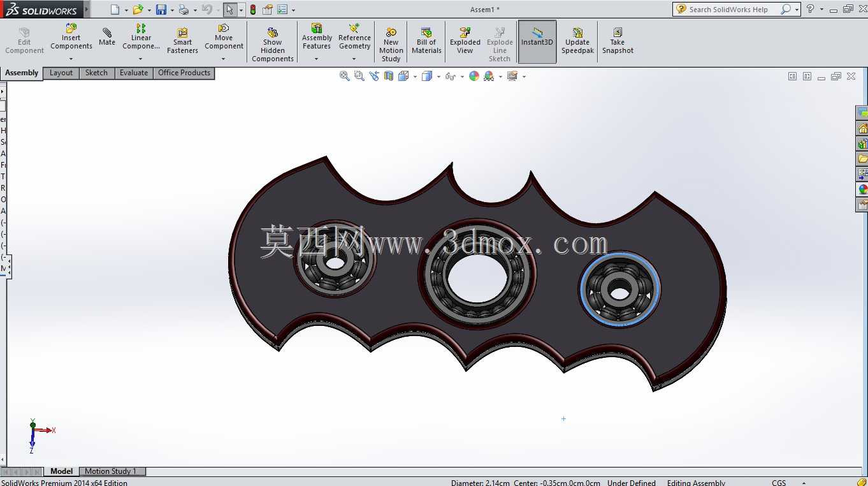Take Snapshot of the assembly
Image resolution: width=868 pixels, height=486 pixels.
pyautogui.click(x=618, y=41)
